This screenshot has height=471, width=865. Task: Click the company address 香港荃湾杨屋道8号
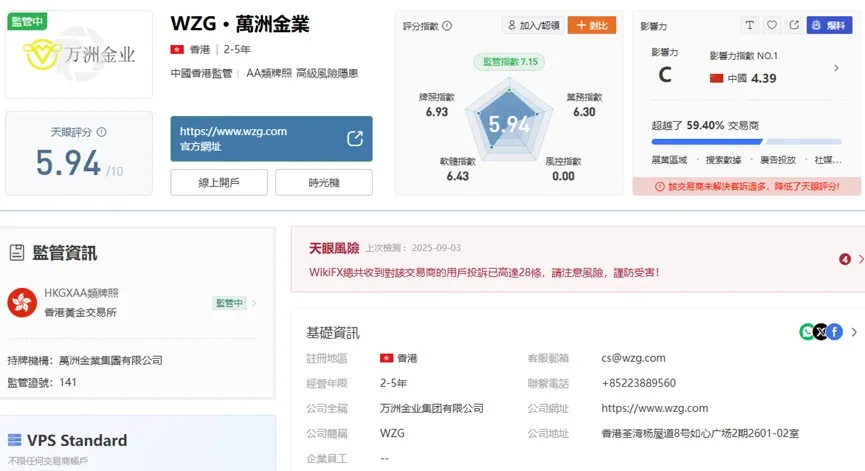point(700,433)
